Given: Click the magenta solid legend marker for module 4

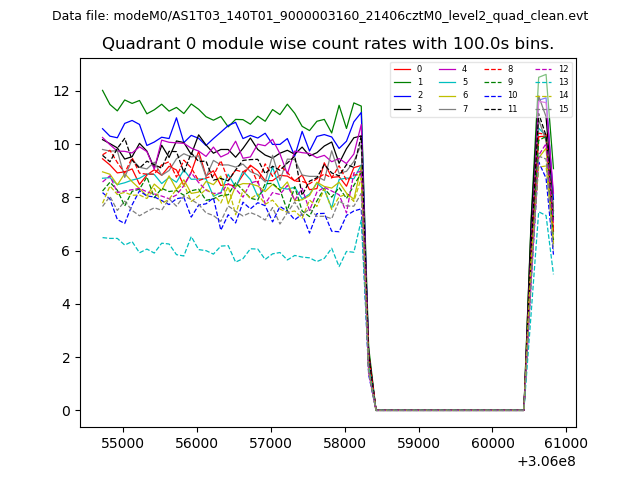Looking at the screenshot, I should (447, 69).
